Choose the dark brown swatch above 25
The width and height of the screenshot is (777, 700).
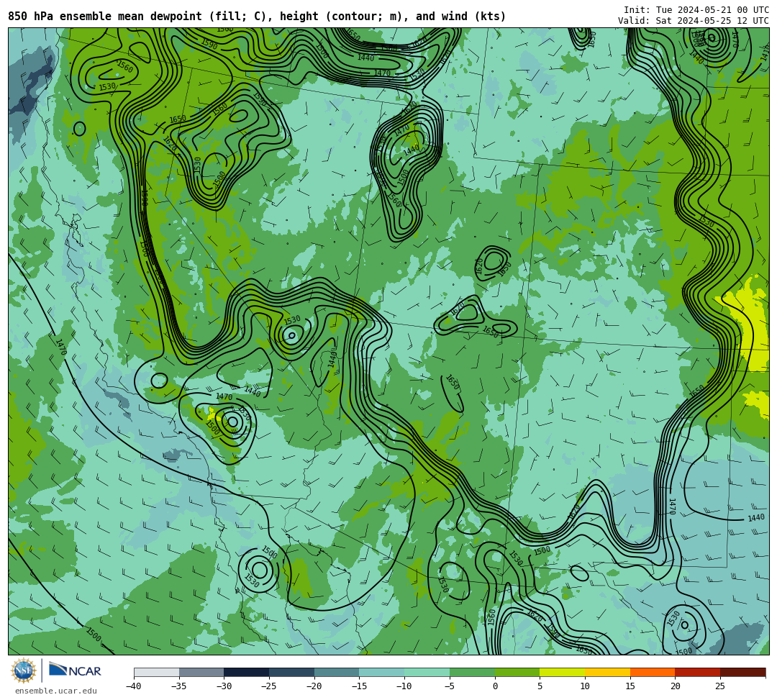coord(742,672)
